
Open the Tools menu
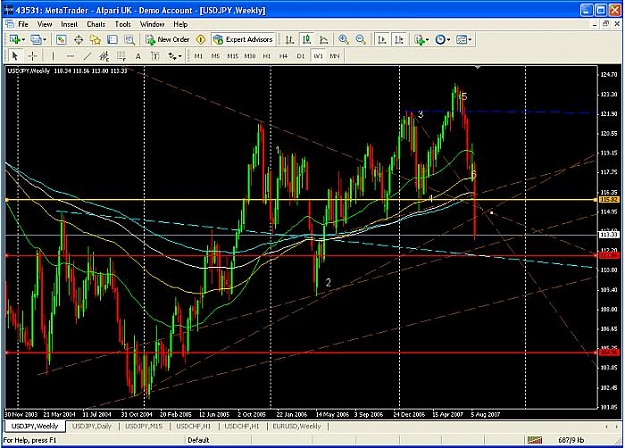(x=123, y=24)
